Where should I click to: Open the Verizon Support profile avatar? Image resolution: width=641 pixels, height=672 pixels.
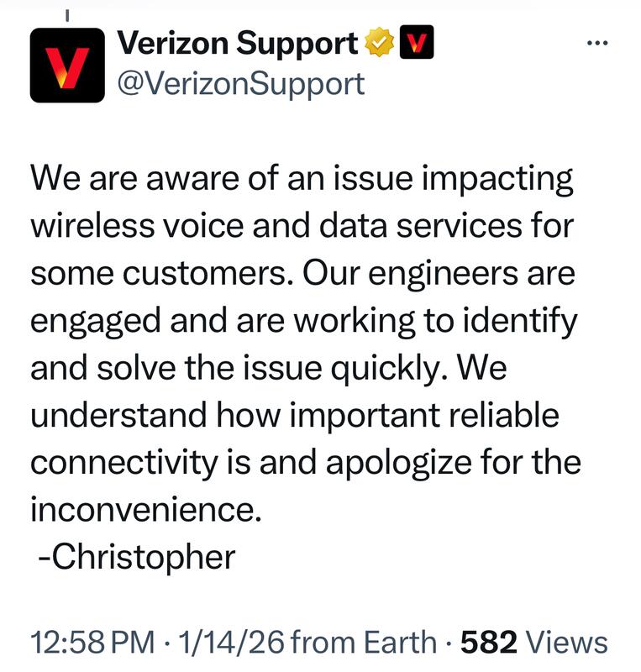coord(67,64)
